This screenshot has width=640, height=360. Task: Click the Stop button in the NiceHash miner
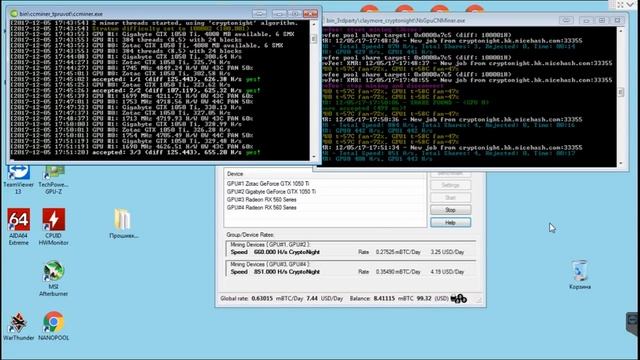click(x=450, y=210)
